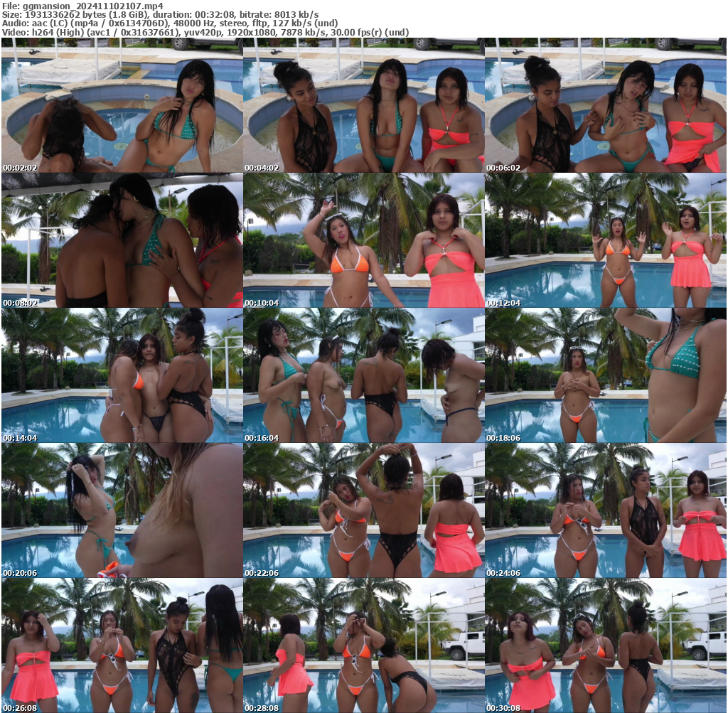Open the frame timestamped 00:24:06
Image resolution: width=728 pixels, height=713 pixels.
605,510
